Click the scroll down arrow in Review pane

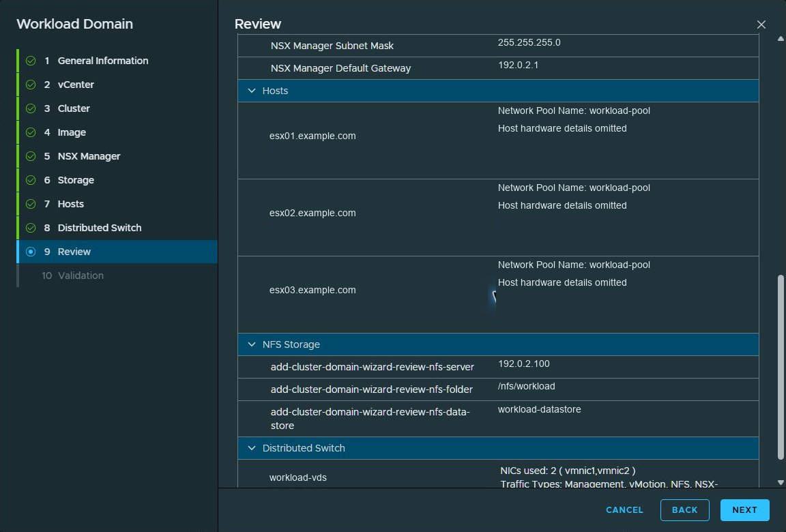[781, 483]
